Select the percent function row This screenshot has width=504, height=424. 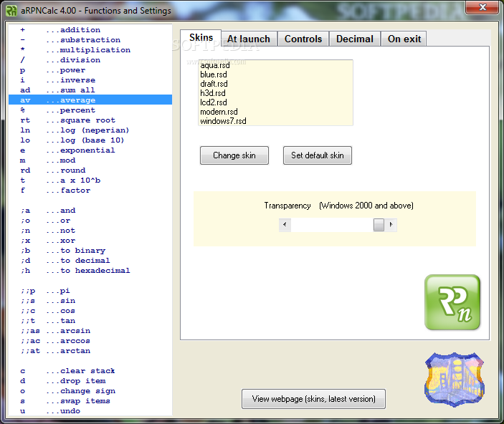(x=90, y=110)
